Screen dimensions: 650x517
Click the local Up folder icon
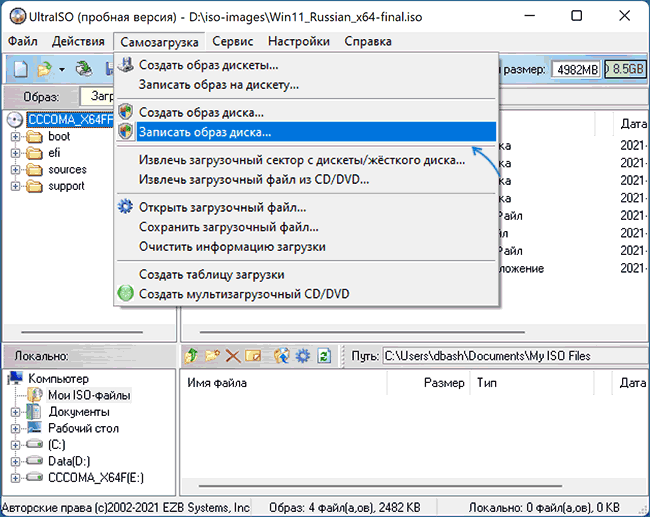(192, 356)
